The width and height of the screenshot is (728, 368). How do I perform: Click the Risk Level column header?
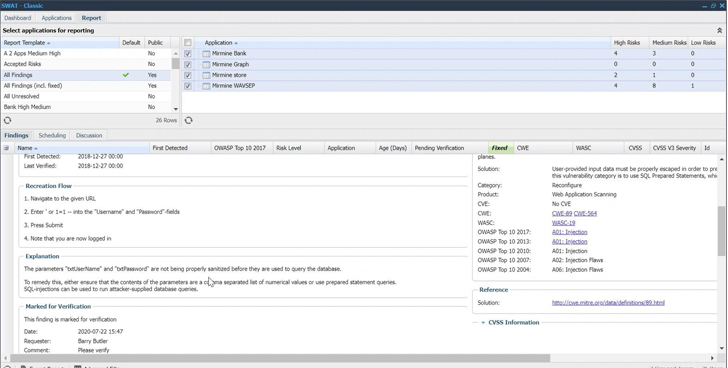pyautogui.click(x=299, y=148)
